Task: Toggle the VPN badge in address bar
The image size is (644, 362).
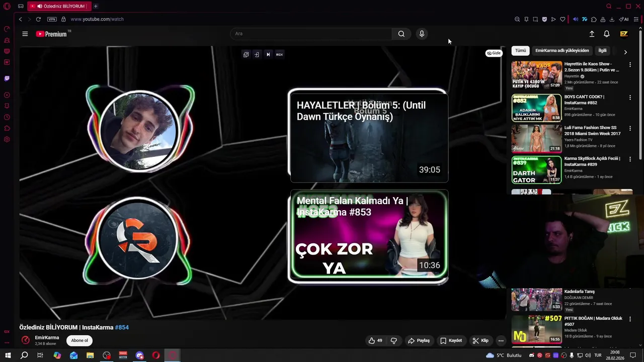Action: 52,19
